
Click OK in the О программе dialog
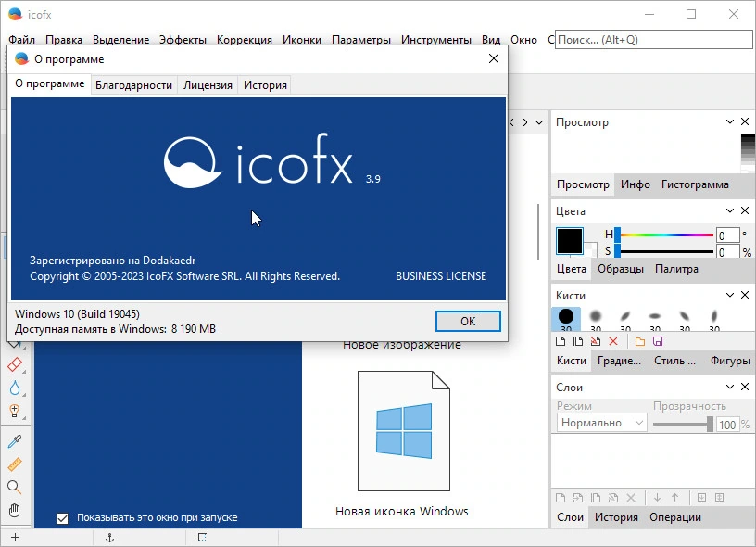(x=468, y=322)
